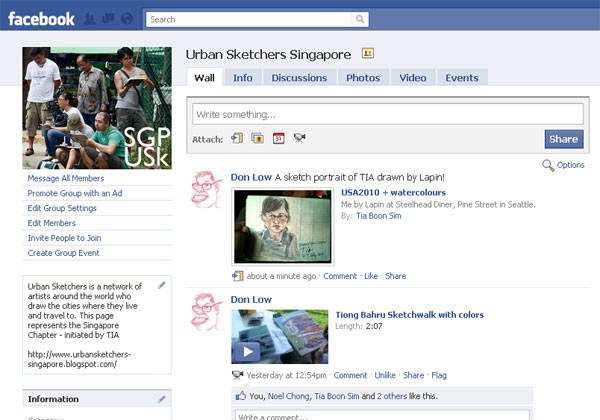Click the search magnifier button
Image resolution: width=600 pixels, height=420 pixels.
360,19
